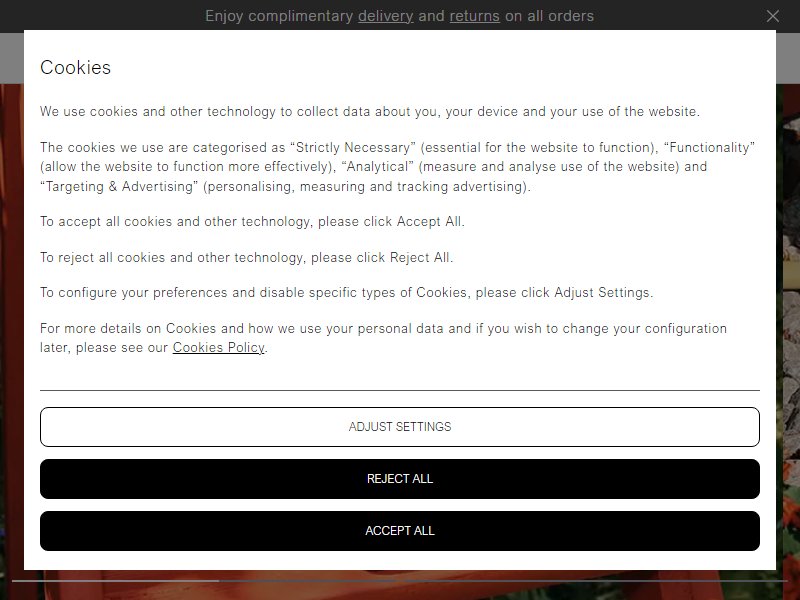Screen dimensions: 800x600
Task: Open the Cookies Policy link
Action: tap(219, 347)
